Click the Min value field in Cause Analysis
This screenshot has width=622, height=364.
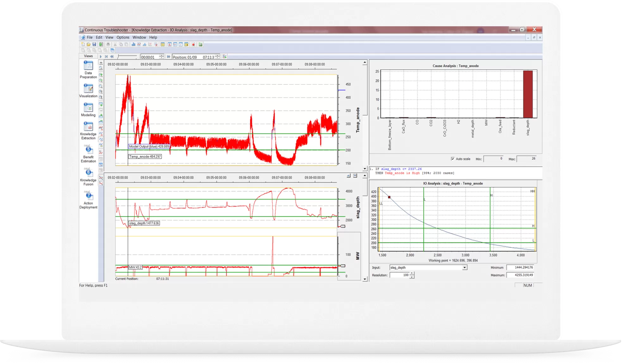[494, 159]
